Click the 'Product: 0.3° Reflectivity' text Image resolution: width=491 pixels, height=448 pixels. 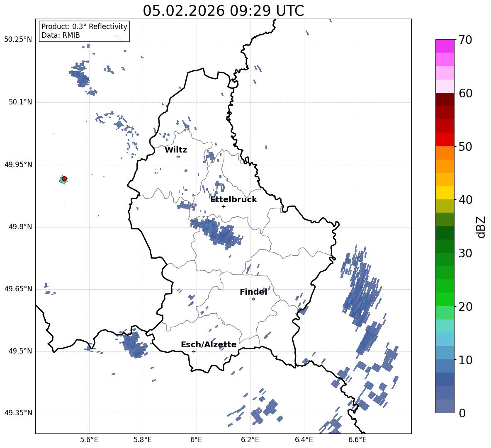[x=84, y=26]
